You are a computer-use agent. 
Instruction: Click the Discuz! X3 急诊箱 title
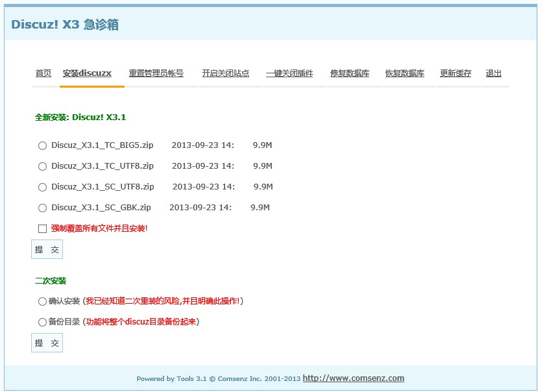(65, 25)
